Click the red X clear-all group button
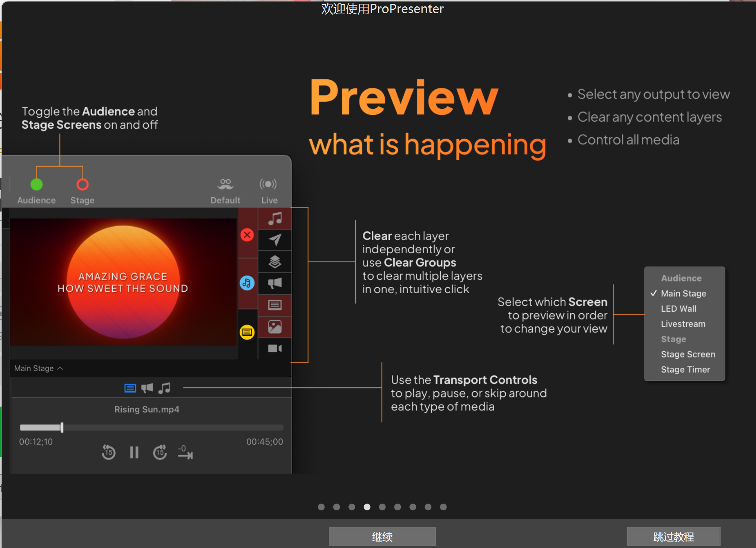Screen dimensions: 756x548 247,235
